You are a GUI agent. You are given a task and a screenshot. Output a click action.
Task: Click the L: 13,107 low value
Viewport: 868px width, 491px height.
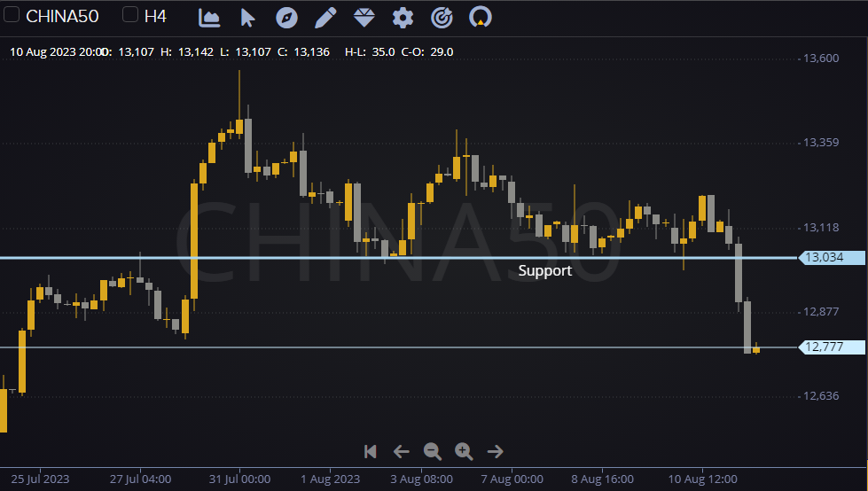point(246,52)
